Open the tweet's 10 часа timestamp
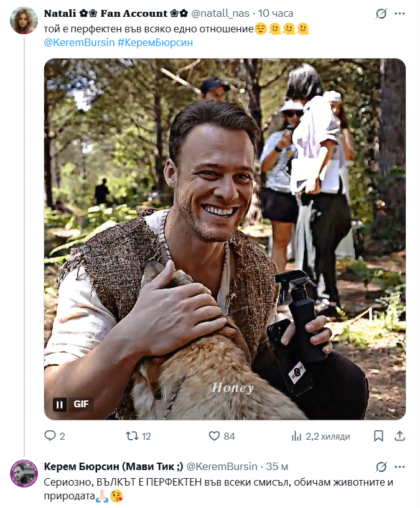The width and height of the screenshot is (420, 508). 276,13
